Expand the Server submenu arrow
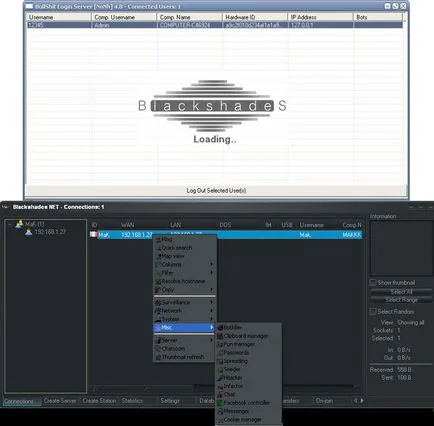This screenshot has height=426, width=434. (x=211, y=340)
